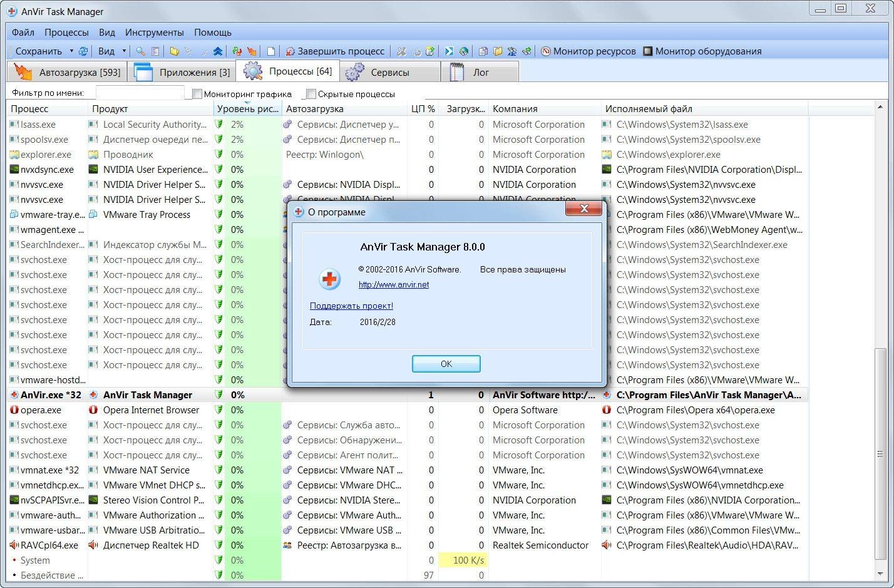This screenshot has width=894, height=588.
Task: Click the Монитор ресурсов icon
Action: click(546, 51)
